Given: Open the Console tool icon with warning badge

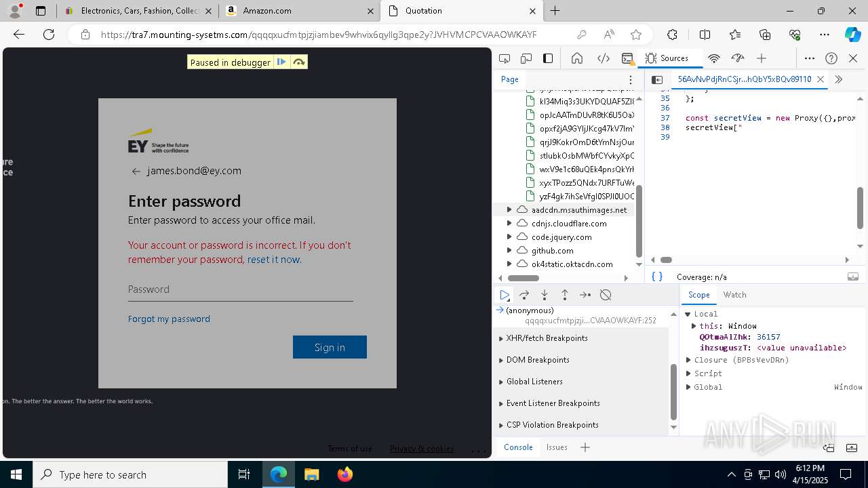Looking at the screenshot, I should 627,58.
